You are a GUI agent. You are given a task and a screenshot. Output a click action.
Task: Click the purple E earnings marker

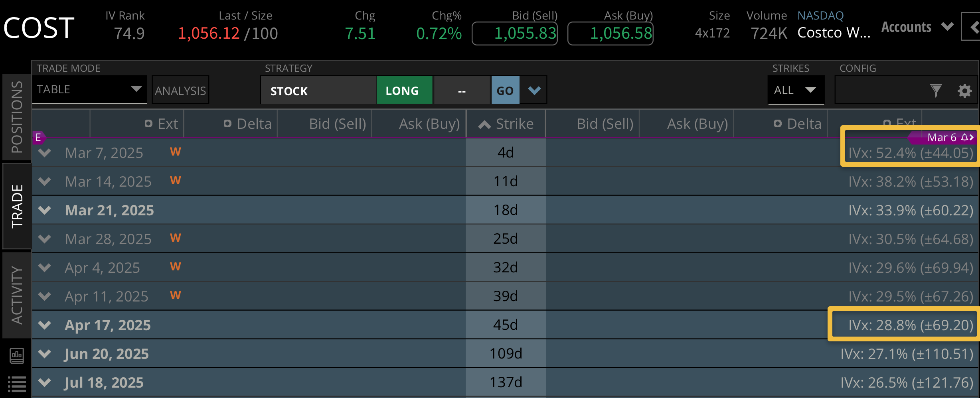pyautogui.click(x=38, y=138)
